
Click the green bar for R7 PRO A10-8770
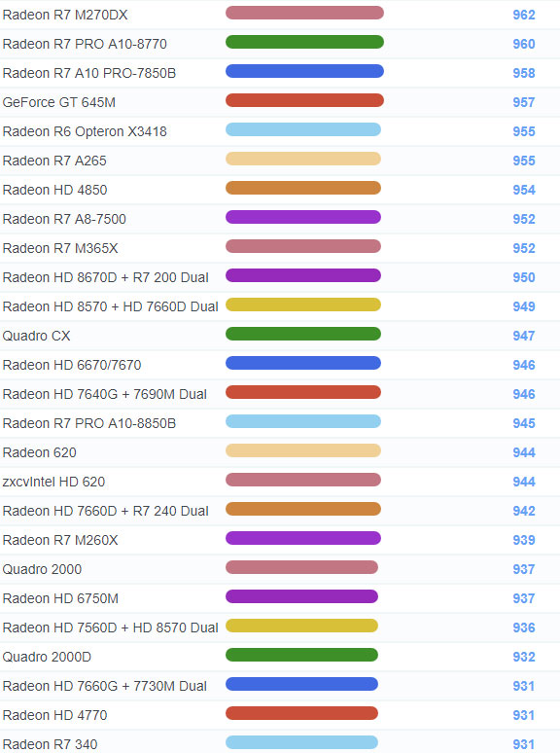(304, 42)
